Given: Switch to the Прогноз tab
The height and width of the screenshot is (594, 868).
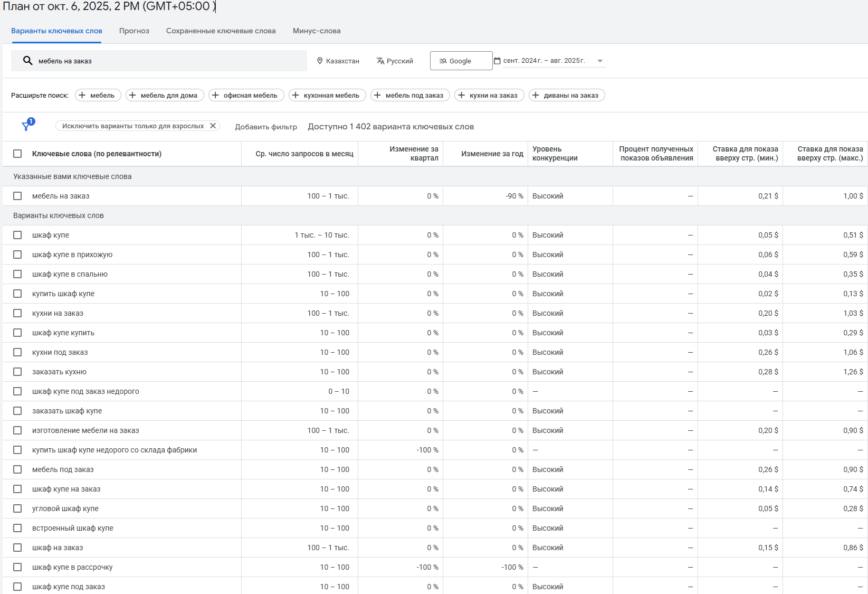Looking at the screenshot, I should (x=134, y=31).
